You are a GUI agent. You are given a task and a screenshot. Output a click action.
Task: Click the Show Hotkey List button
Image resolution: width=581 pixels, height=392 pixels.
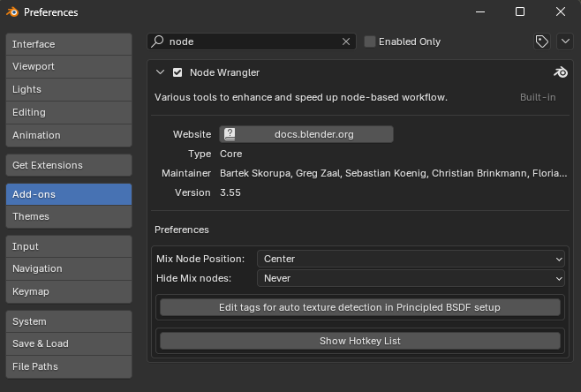[x=359, y=341]
